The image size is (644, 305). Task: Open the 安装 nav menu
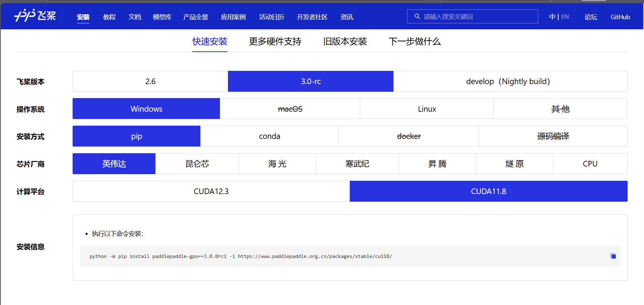coord(83,17)
